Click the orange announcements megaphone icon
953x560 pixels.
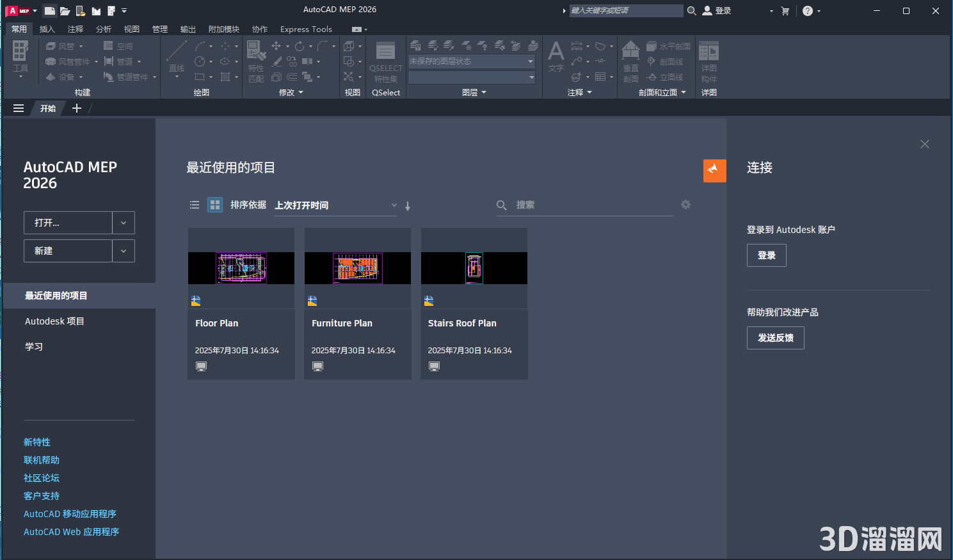[x=714, y=170]
